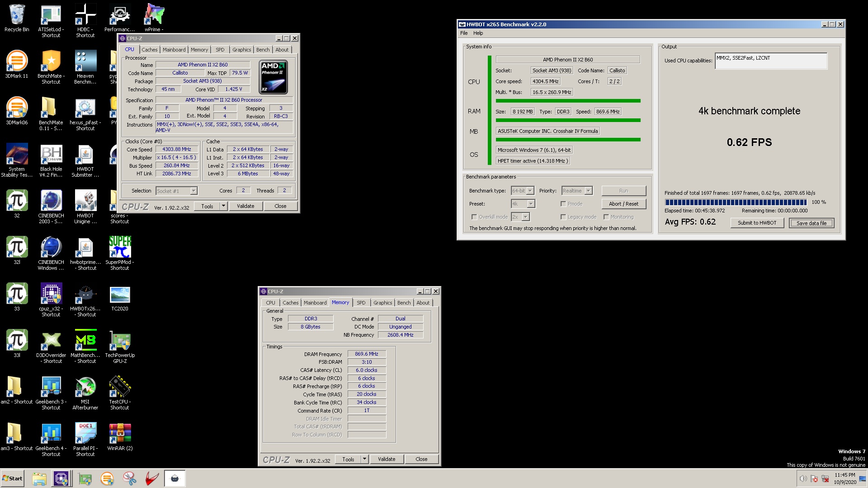Click Submit to HWBOT button
The width and height of the screenshot is (868, 488).
pyautogui.click(x=757, y=223)
